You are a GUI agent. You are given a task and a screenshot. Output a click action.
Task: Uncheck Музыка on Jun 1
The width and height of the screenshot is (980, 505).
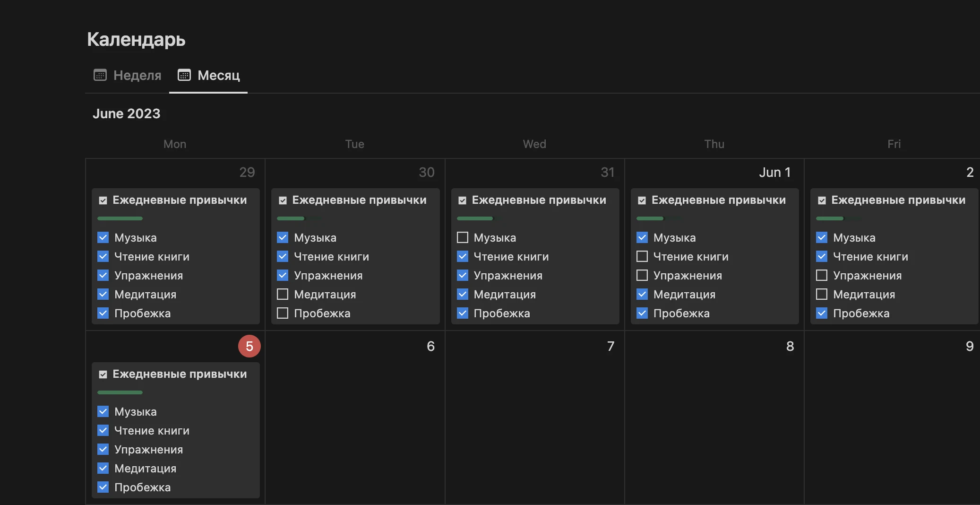[x=642, y=237]
